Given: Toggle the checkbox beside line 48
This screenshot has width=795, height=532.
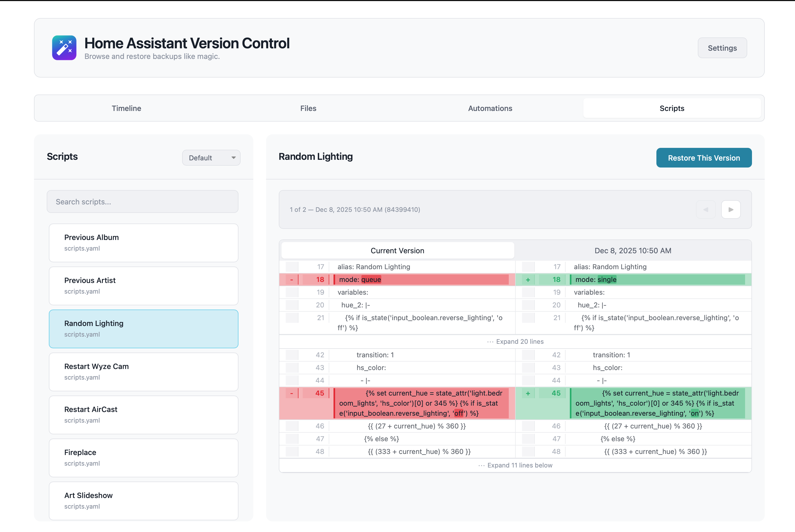Looking at the screenshot, I should click(x=292, y=452).
